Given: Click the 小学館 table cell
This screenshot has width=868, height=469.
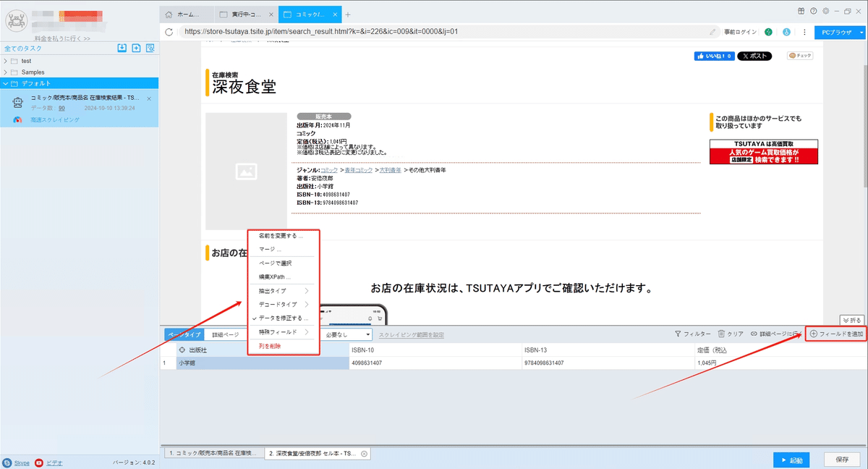Looking at the screenshot, I should point(262,363).
